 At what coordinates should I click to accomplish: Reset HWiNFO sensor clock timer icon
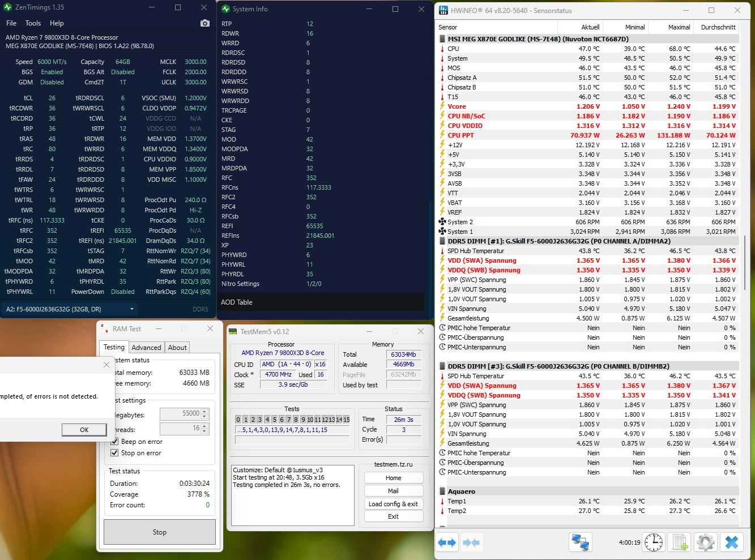point(653,542)
